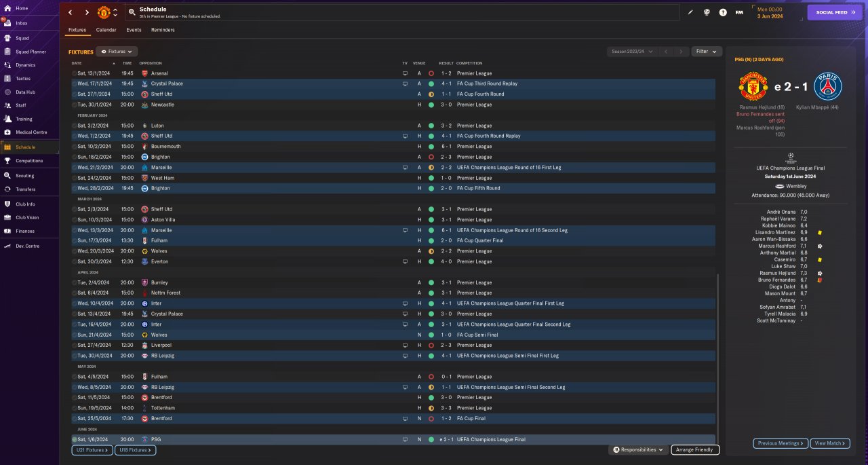Open the FM menu icon
Screen dimensions: 868x465
click(x=739, y=12)
